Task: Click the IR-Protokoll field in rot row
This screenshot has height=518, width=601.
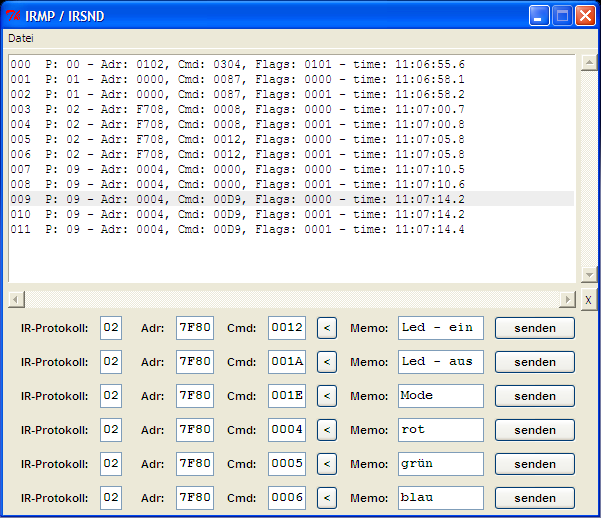Action: [111, 430]
